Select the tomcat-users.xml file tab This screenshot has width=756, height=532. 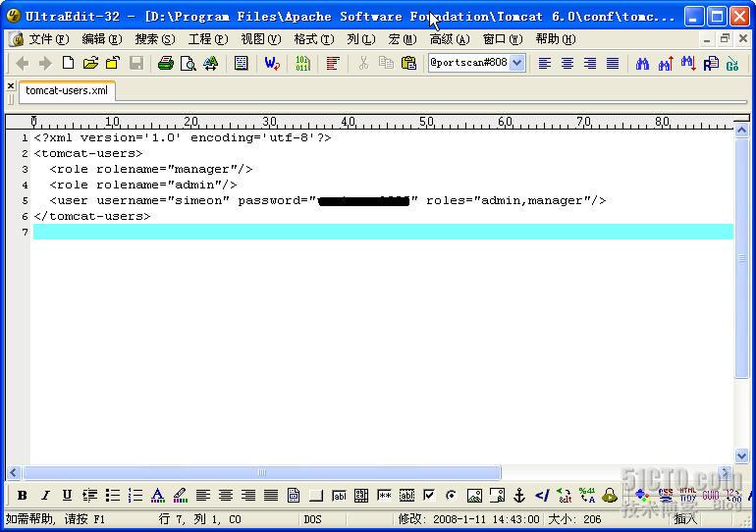point(67,90)
